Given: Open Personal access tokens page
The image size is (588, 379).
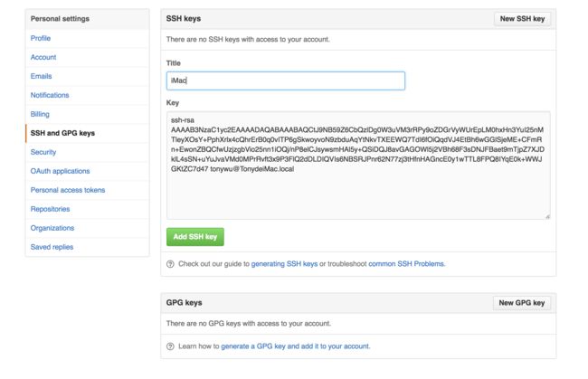Looking at the screenshot, I should tap(68, 190).
